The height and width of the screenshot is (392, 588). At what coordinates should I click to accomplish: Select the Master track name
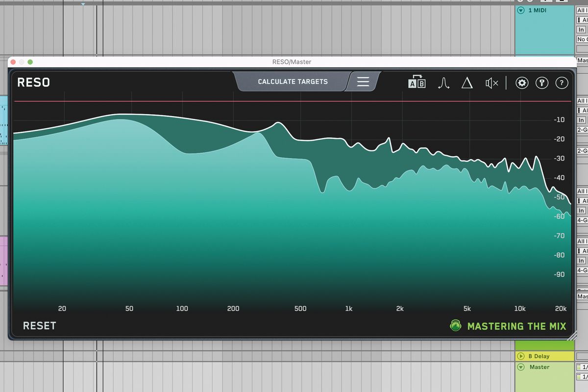[x=539, y=367]
